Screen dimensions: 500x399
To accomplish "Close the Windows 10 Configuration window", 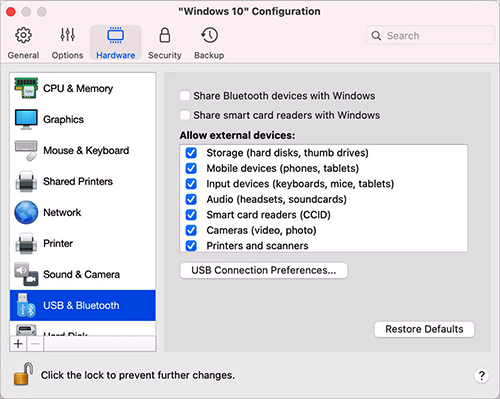I will pyautogui.click(x=11, y=12).
